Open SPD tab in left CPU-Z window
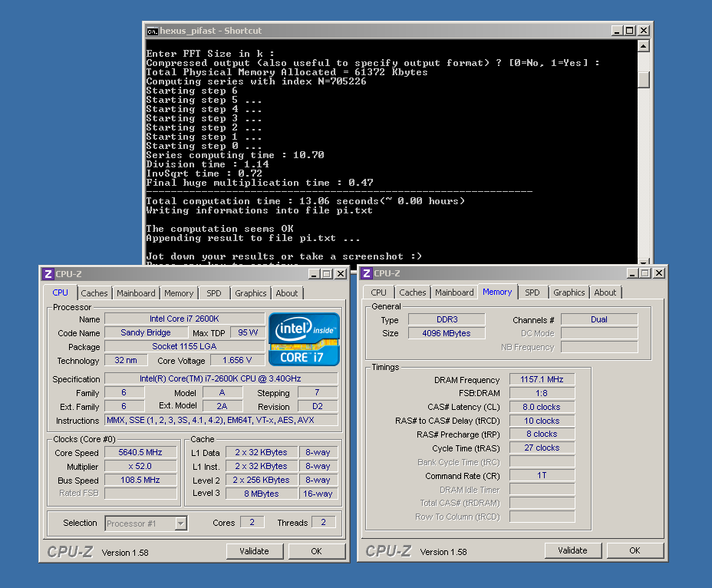 pos(214,293)
